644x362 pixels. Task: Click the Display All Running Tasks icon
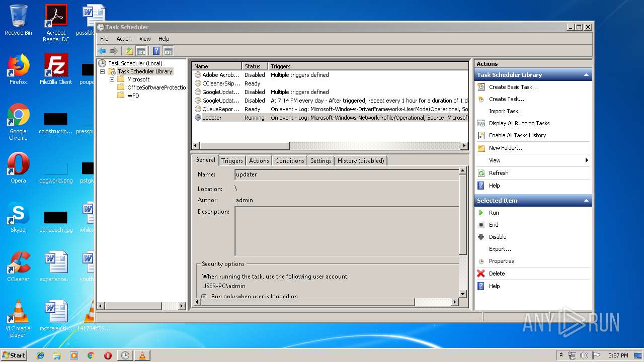[481, 123]
